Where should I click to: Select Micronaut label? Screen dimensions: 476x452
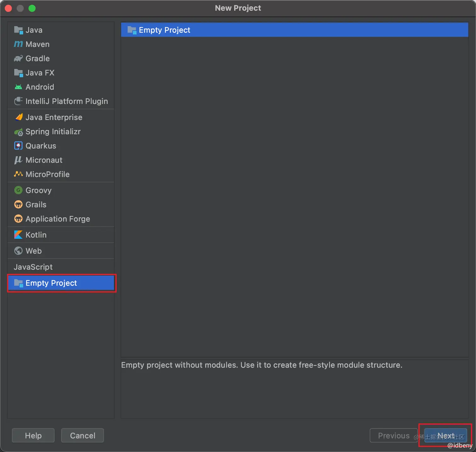(x=44, y=160)
